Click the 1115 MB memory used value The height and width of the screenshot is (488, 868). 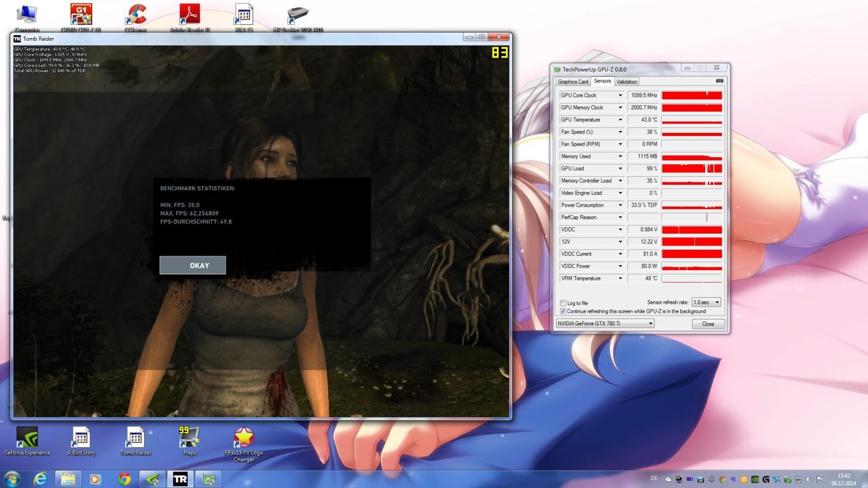coord(643,156)
